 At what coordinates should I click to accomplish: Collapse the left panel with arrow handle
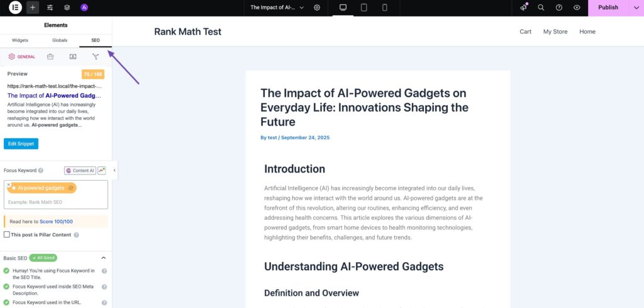(114, 170)
